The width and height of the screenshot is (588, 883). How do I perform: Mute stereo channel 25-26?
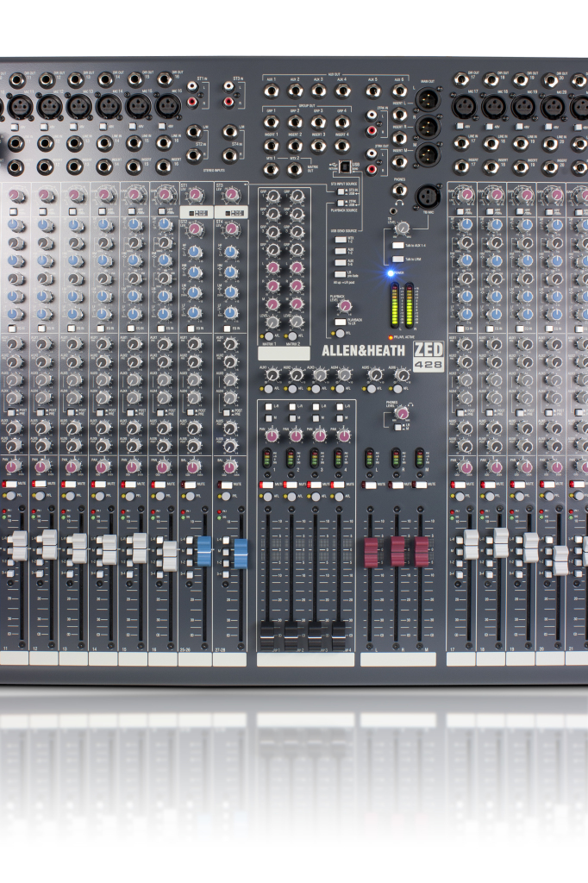point(189,485)
